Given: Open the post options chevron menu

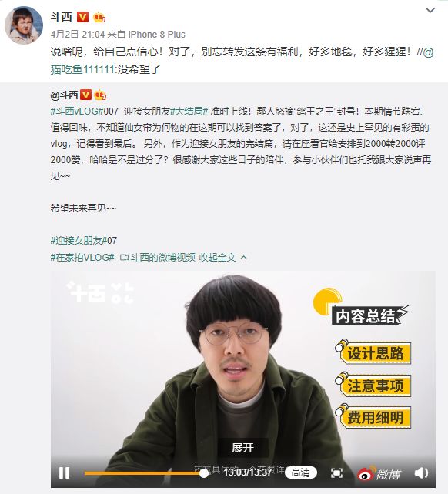Looking at the screenshot, I should (430, 11).
